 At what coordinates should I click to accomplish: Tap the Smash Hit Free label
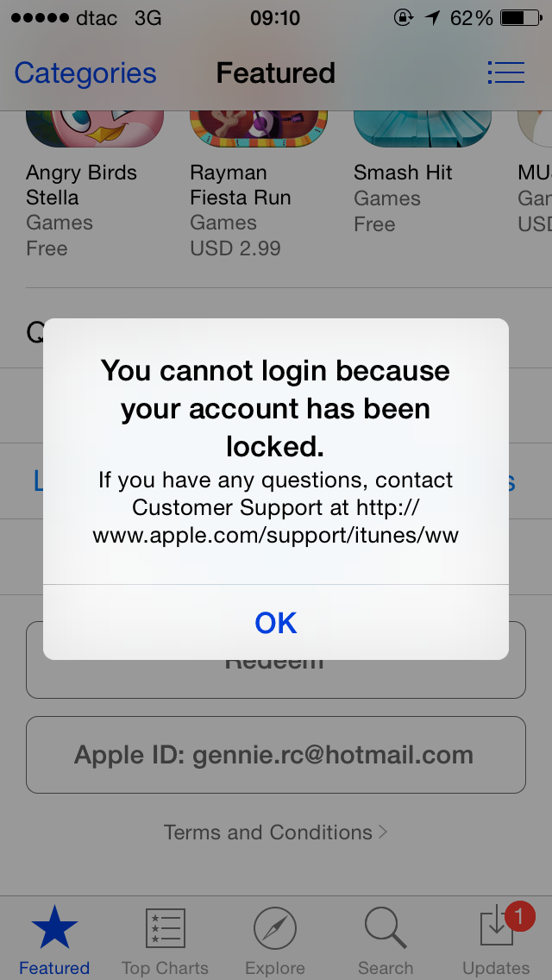coord(373,223)
